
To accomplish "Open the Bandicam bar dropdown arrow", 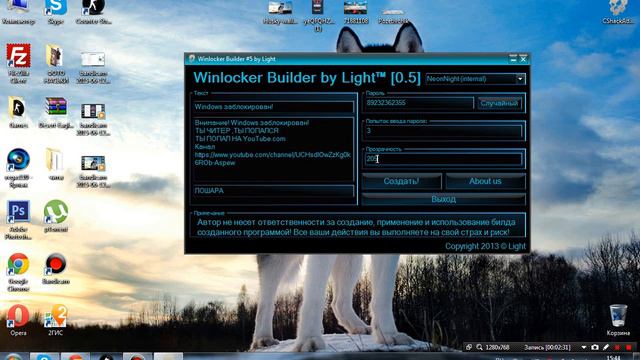I will point(584,347).
